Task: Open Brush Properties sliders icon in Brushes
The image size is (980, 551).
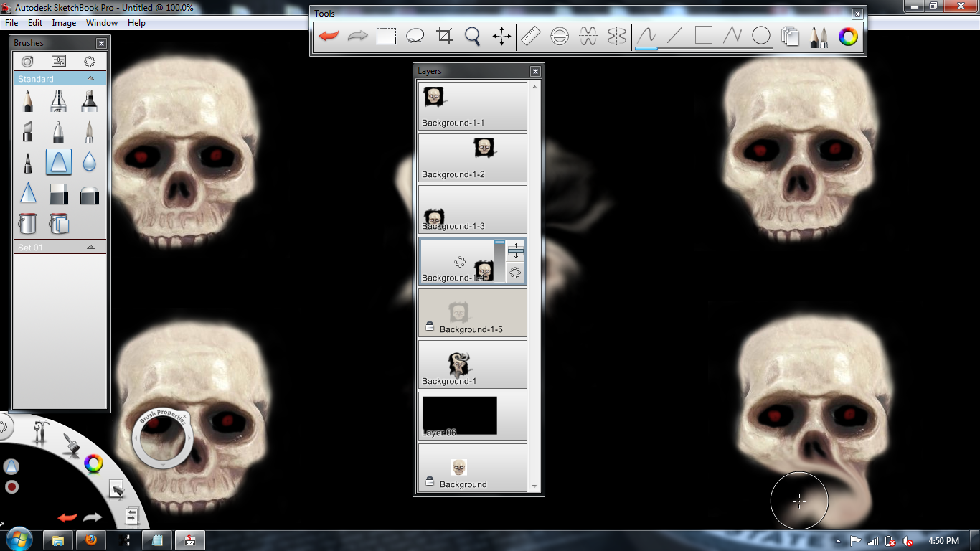Action: pos(59,62)
